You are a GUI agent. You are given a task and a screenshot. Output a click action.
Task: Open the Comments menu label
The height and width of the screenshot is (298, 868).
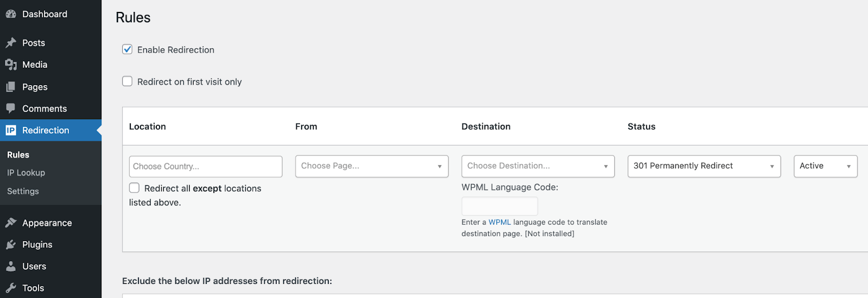[x=44, y=108]
